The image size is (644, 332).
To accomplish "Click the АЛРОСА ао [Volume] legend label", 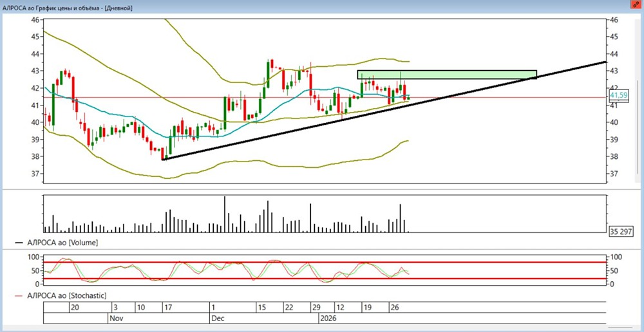I will pyautogui.click(x=62, y=243).
